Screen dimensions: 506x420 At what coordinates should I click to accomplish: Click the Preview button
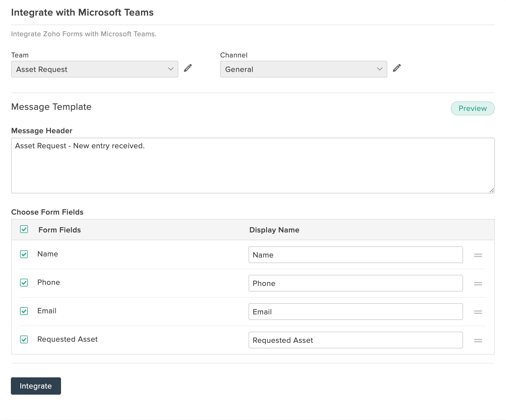tap(473, 108)
